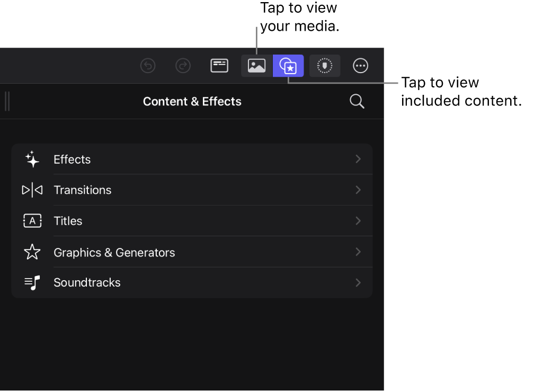Toggle the photo media browser button

pos(257,66)
